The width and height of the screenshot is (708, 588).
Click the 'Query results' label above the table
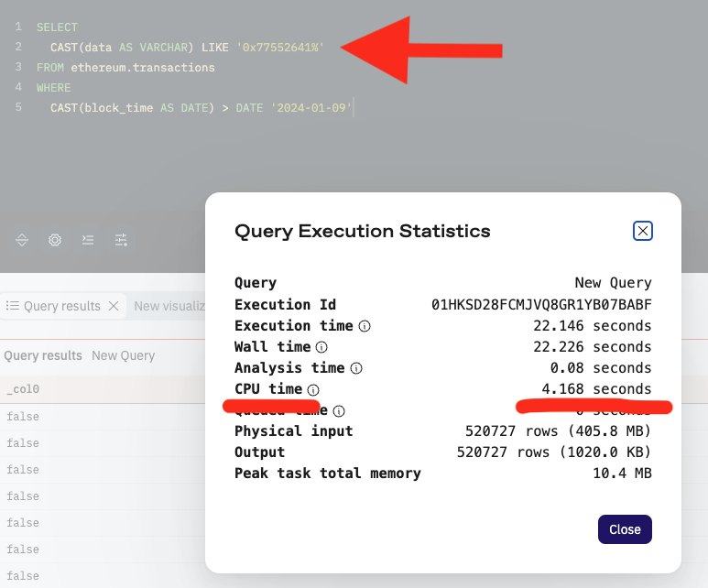coord(43,356)
